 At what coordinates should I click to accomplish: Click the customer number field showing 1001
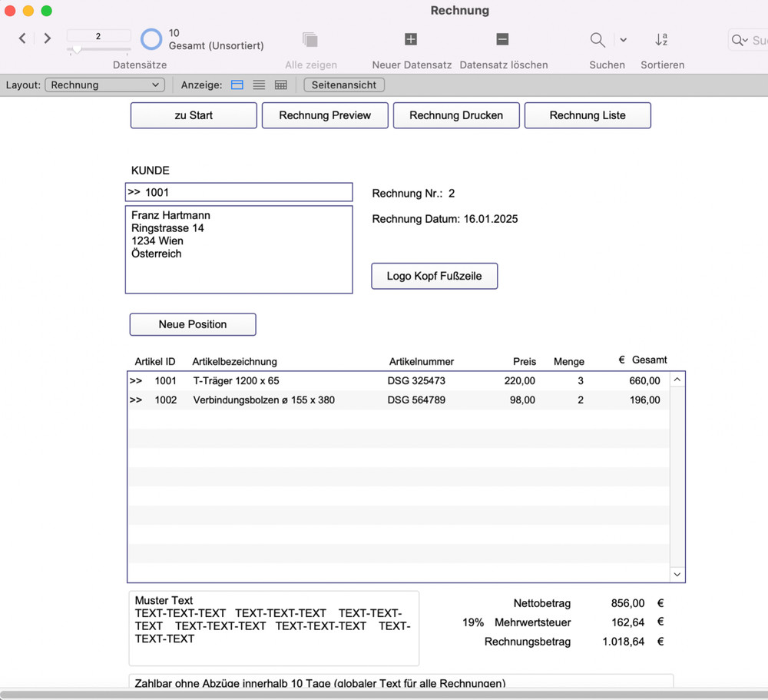tap(238, 191)
